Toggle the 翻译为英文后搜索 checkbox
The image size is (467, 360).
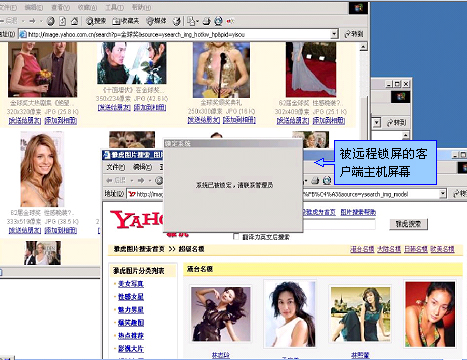[x=236, y=237]
